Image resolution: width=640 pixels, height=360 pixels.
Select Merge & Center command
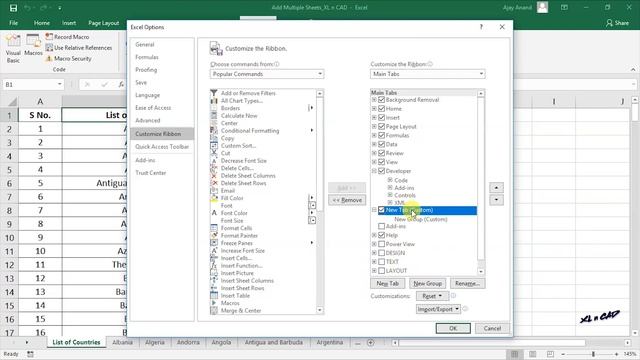tap(241, 311)
